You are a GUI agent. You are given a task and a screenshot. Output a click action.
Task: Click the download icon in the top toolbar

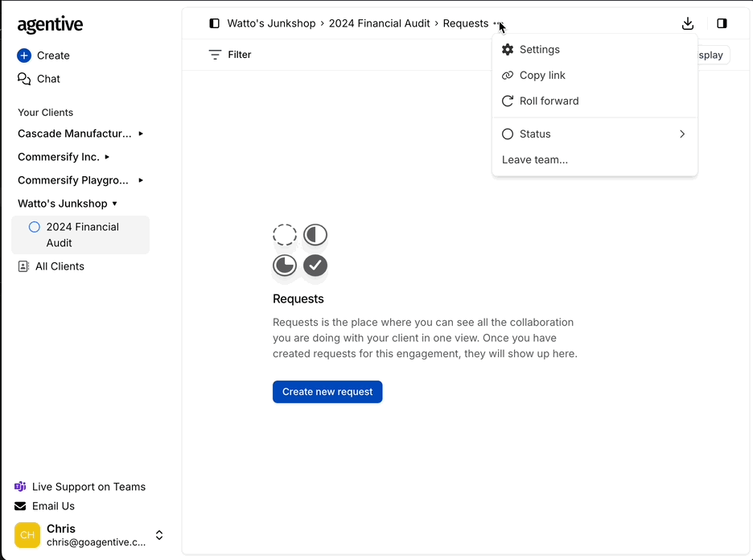(x=688, y=23)
